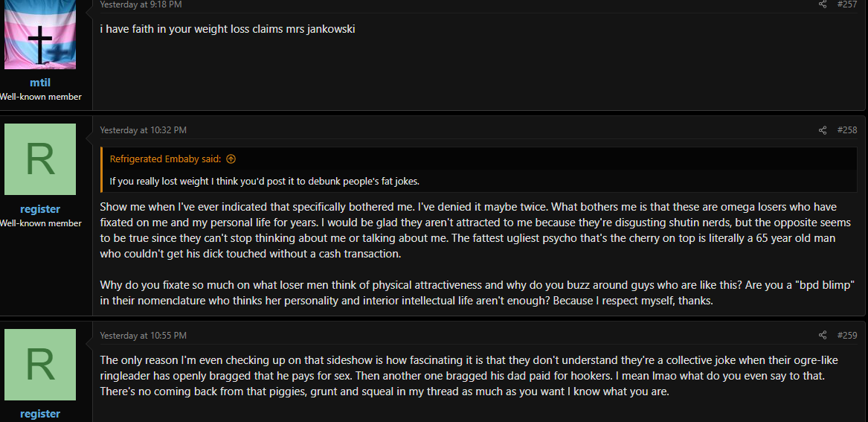Expand the quoted text about weight loss

pos(265,181)
